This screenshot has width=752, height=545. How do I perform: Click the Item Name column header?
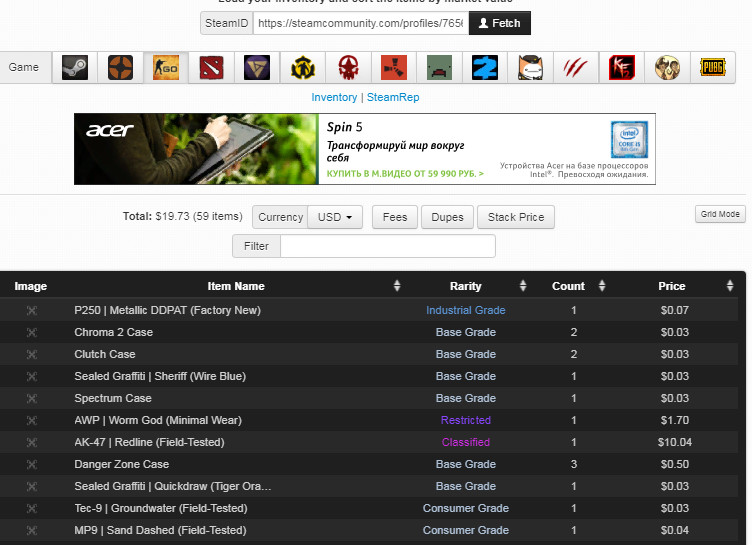(x=236, y=286)
